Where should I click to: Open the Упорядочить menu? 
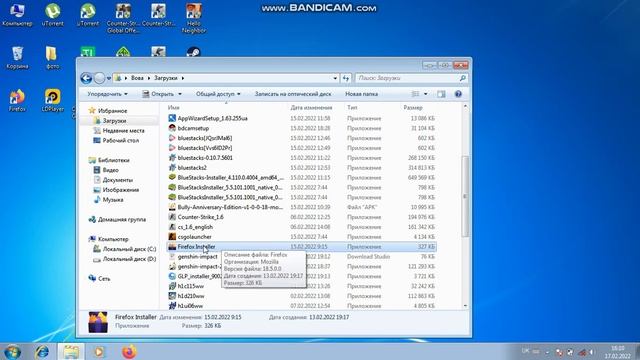107,94
